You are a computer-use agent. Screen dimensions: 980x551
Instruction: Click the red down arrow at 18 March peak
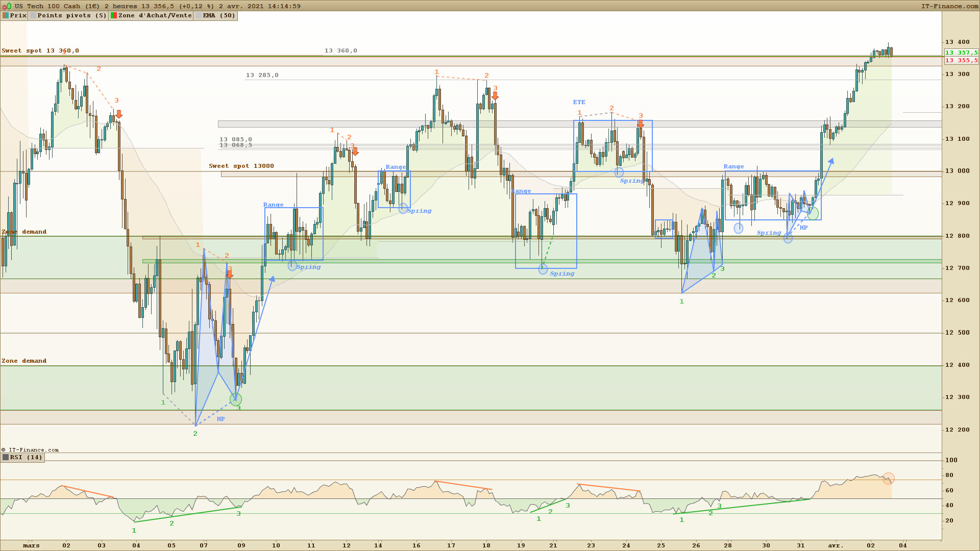(x=495, y=96)
